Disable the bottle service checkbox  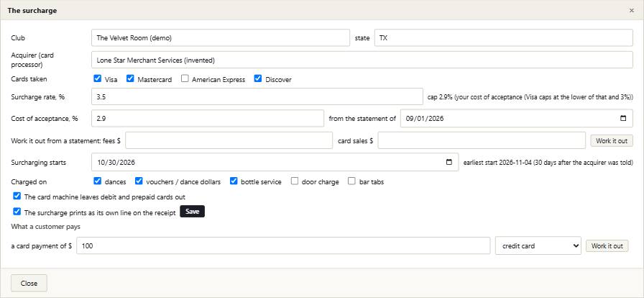(x=234, y=181)
